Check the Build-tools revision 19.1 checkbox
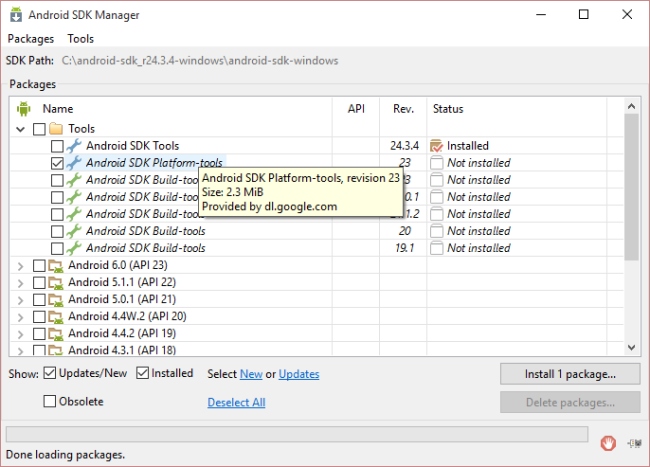 (x=57, y=248)
